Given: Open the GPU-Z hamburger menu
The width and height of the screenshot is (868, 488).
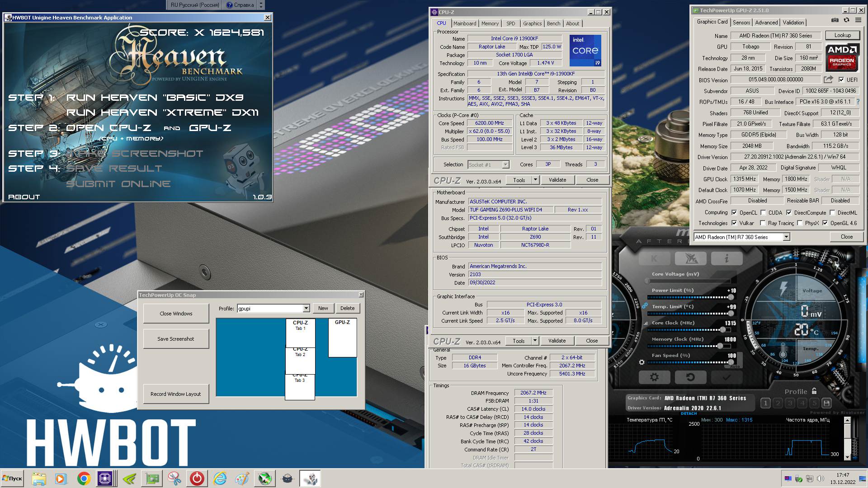Looking at the screenshot, I should click(858, 20).
